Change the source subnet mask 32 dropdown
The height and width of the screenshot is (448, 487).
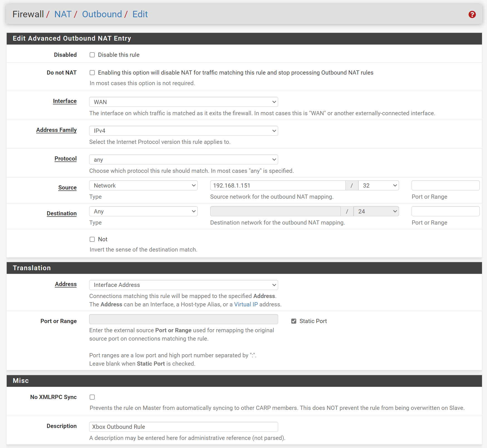[x=378, y=186]
